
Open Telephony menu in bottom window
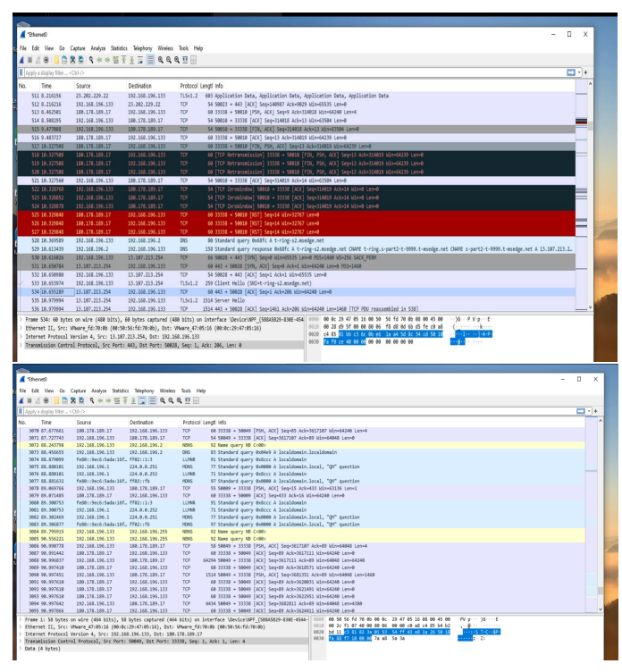[144, 391]
